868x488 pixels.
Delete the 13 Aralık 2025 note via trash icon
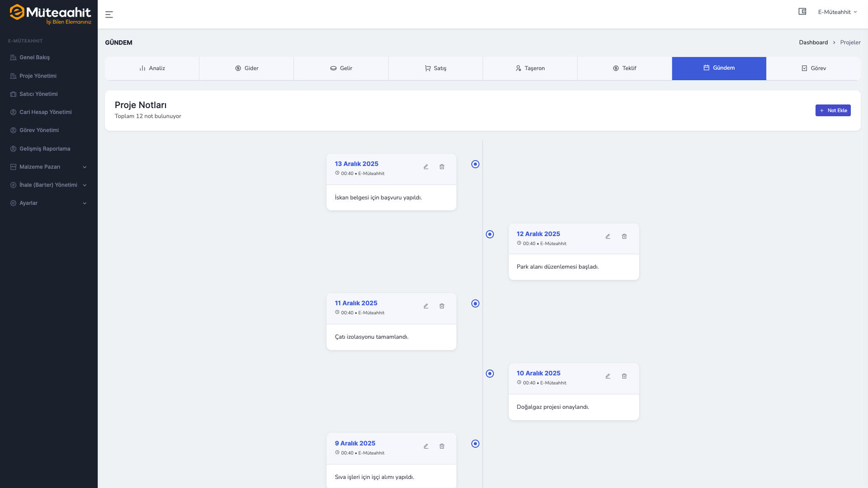point(442,167)
